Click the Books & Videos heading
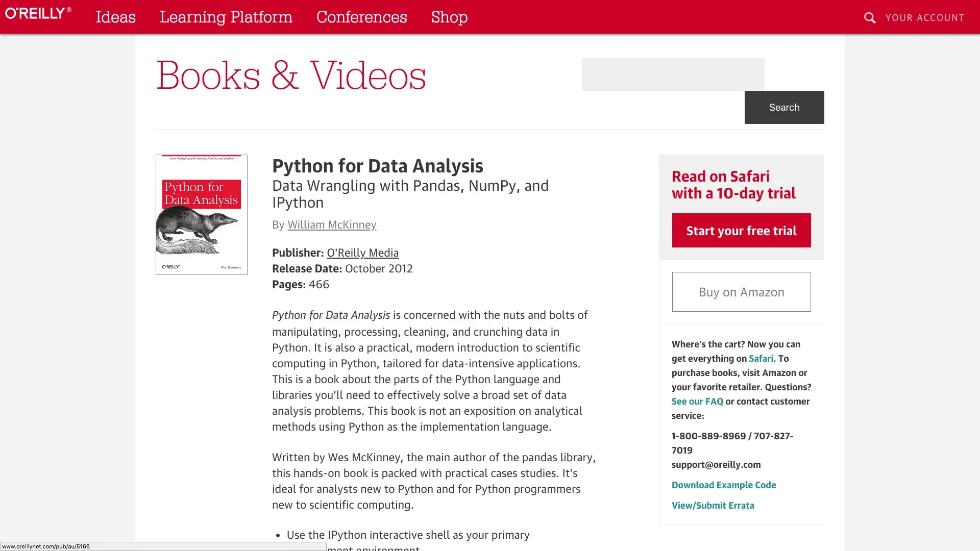The width and height of the screenshot is (980, 551). pyautogui.click(x=291, y=76)
